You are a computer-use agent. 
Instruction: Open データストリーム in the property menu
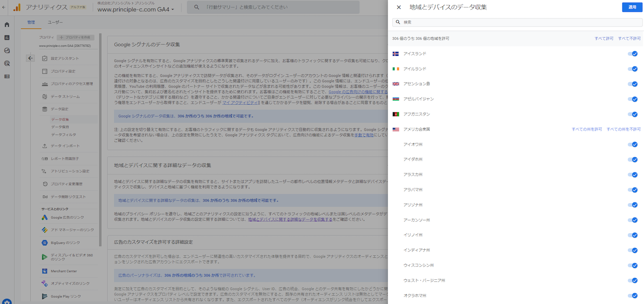click(65, 97)
